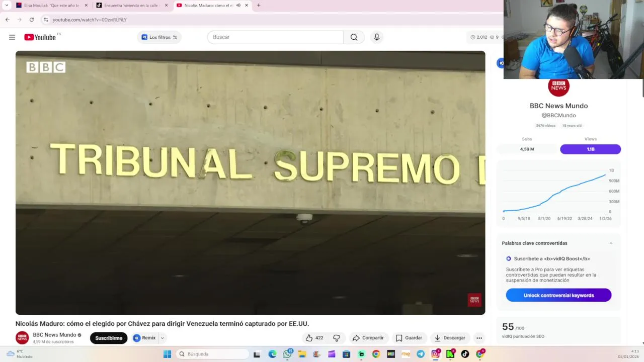Open Task View from the taskbar
Viewport: 644px width, 362px height.
pyautogui.click(x=257, y=354)
